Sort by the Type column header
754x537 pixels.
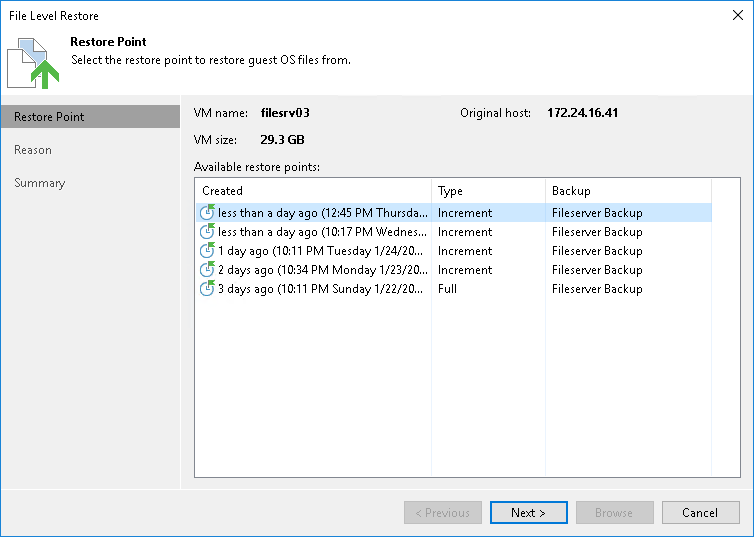[489, 191]
